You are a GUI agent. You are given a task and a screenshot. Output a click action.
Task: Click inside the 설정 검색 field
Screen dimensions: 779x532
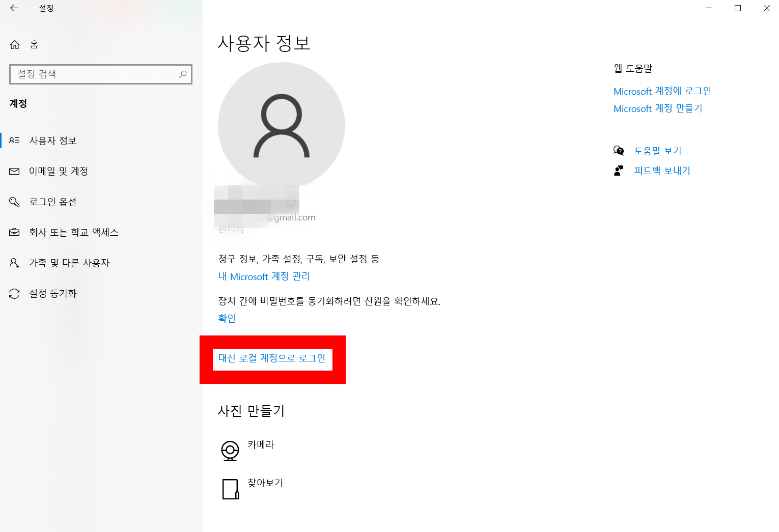101,74
